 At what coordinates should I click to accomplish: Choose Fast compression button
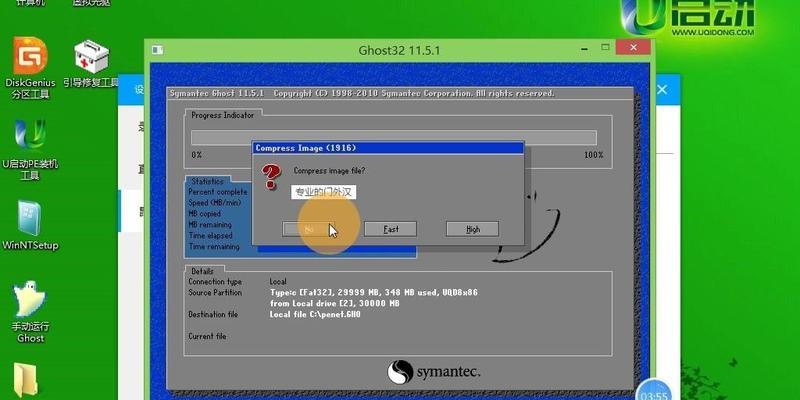tap(390, 229)
